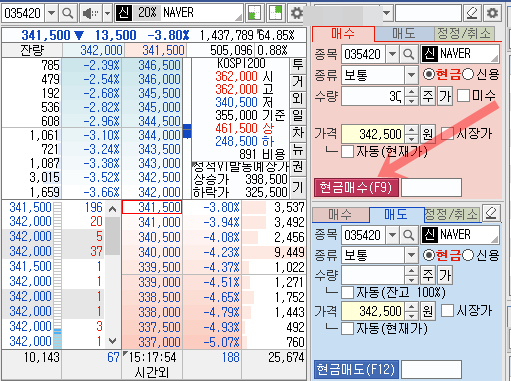Check 시장가 checkbox in sell panel

447,311
